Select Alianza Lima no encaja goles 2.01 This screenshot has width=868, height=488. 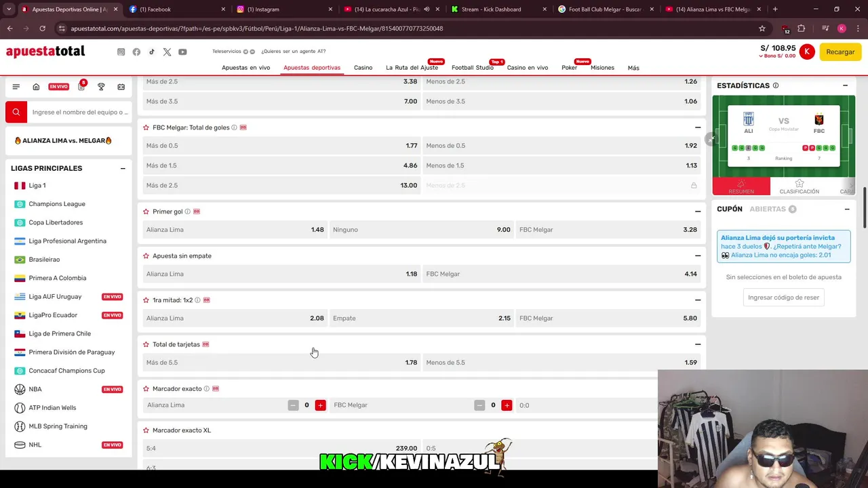coord(781,255)
